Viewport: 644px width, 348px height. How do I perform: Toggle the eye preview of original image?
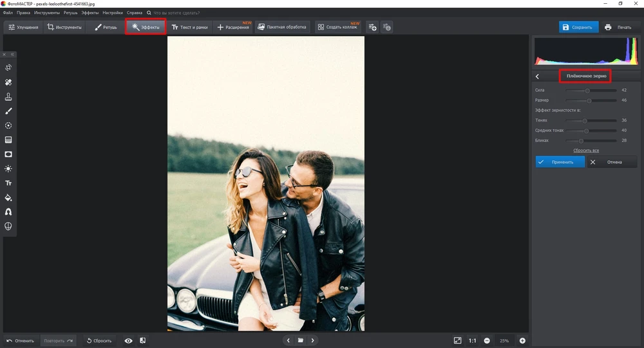click(128, 340)
